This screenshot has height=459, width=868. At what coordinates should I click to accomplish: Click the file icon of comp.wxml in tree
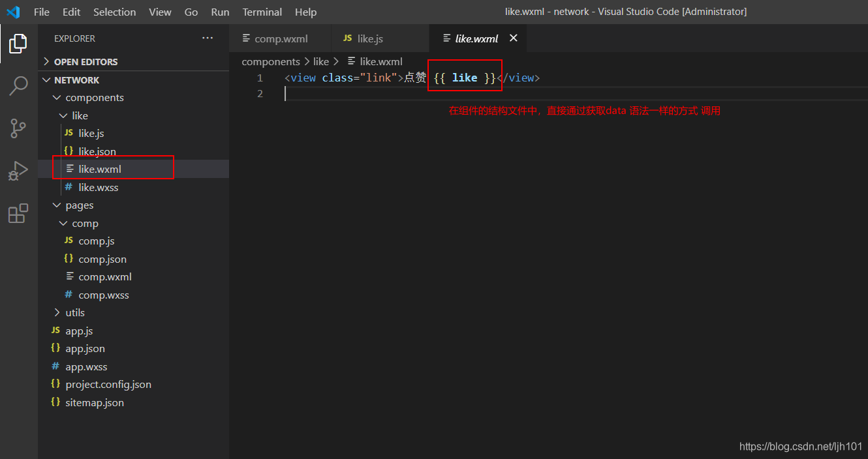pos(69,276)
